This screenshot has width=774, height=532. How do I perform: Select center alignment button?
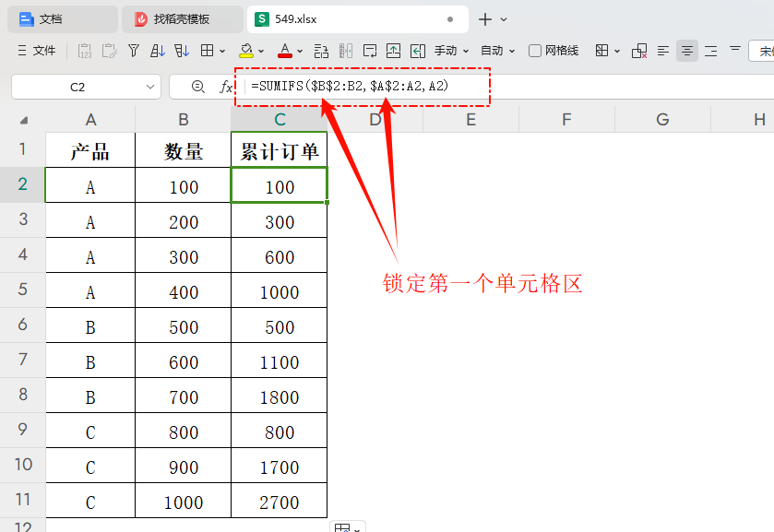(x=687, y=51)
